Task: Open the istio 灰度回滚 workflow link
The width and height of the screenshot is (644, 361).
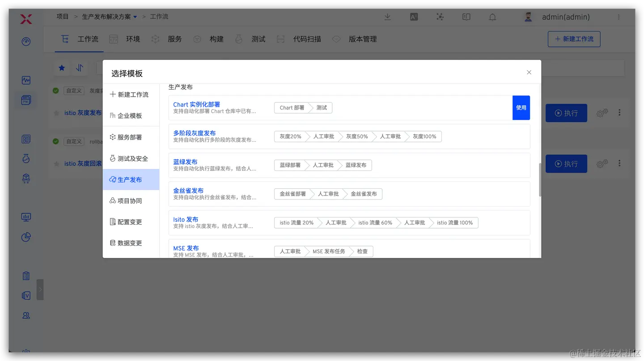Action: point(83,164)
